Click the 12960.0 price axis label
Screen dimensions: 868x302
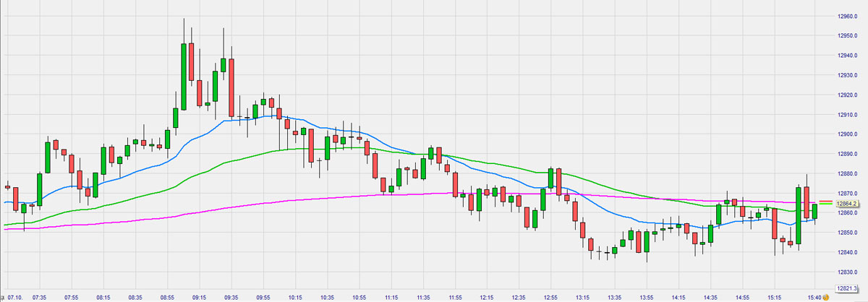click(847, 15)
